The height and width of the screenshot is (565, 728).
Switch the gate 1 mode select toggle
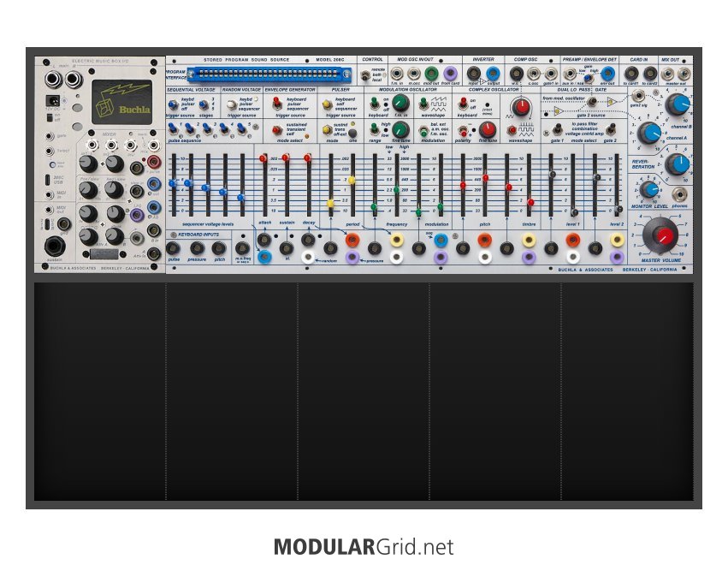558,128
